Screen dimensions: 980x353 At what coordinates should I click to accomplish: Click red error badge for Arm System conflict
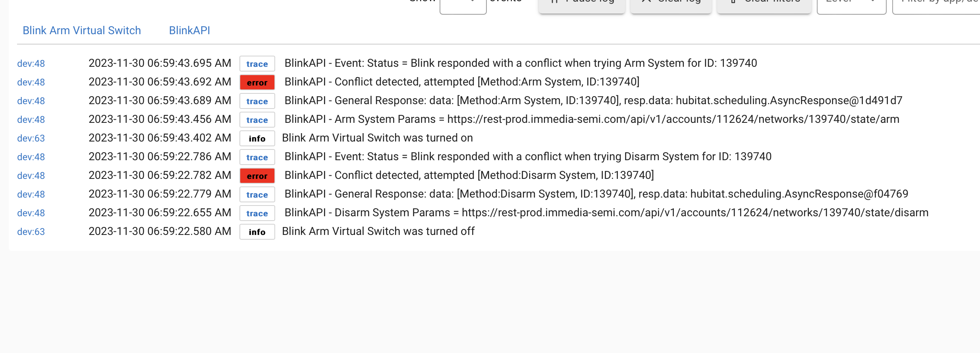point(257,82)
